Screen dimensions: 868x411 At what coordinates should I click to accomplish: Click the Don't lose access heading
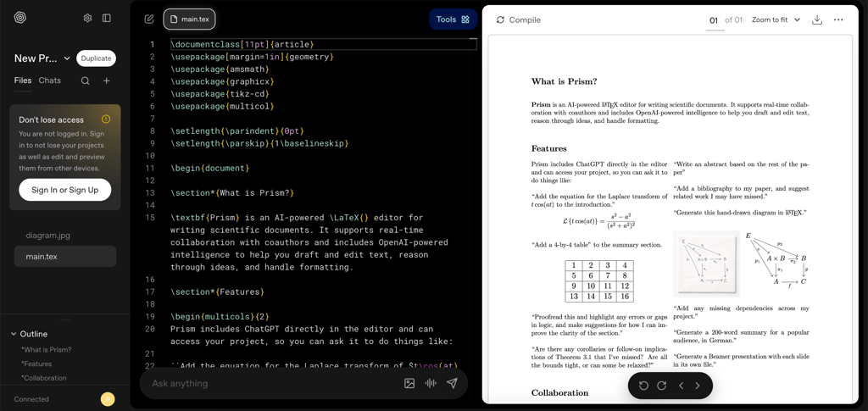[52, 119]
